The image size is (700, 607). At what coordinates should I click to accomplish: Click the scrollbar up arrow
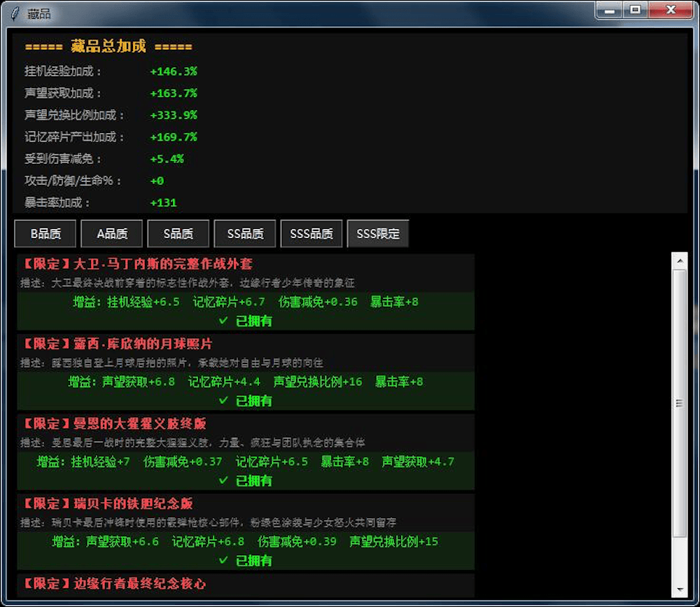point(680,260)
